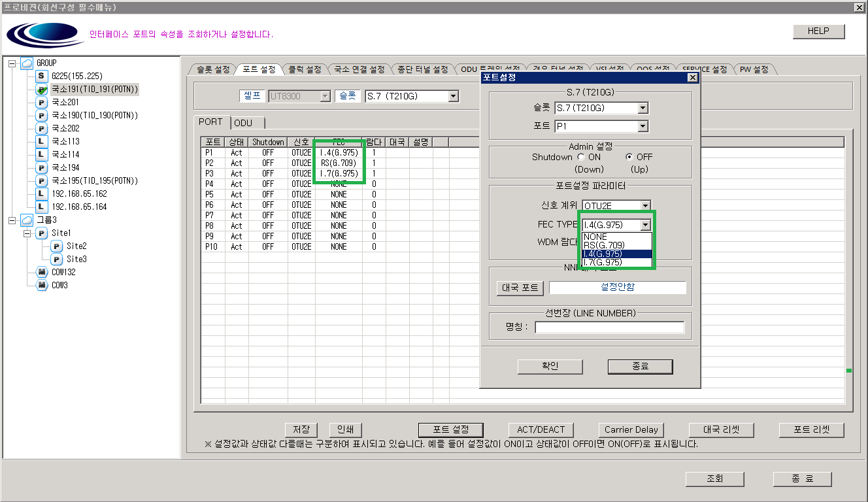Switch to the 종단 터널 설정 tab
Viewport: 868px width, 502px height.
(x=422, y=69)
